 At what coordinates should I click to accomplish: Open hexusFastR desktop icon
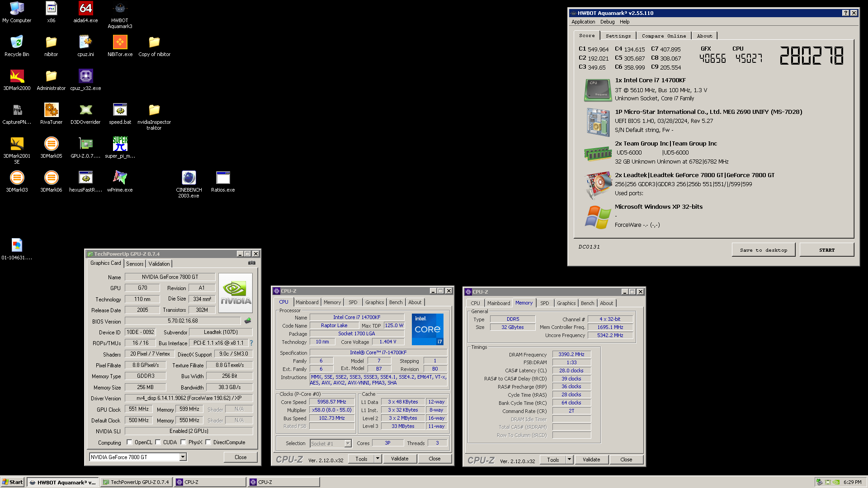pos(85,182)
